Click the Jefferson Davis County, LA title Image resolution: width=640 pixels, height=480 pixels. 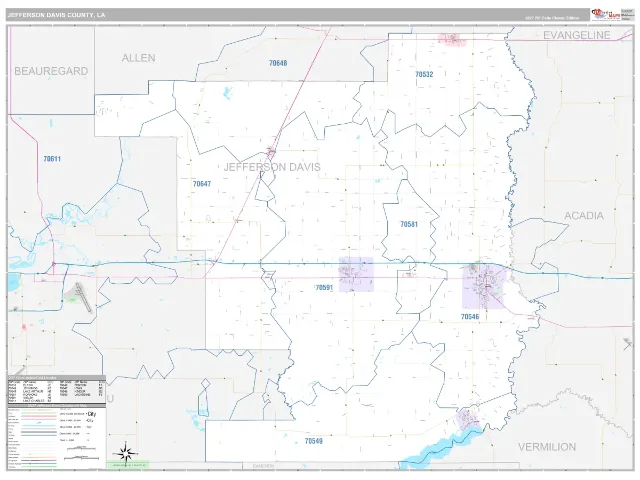point(56,15)
